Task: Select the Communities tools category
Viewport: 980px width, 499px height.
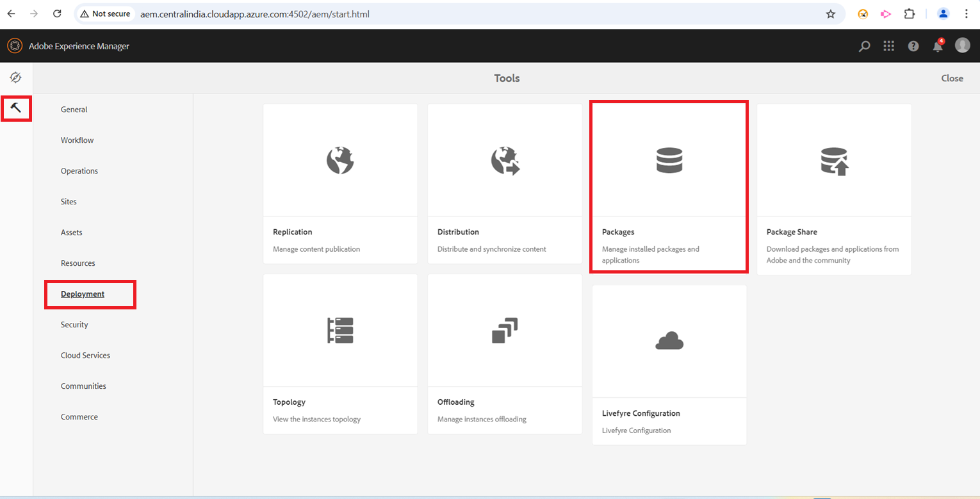Action: (83, 386)
